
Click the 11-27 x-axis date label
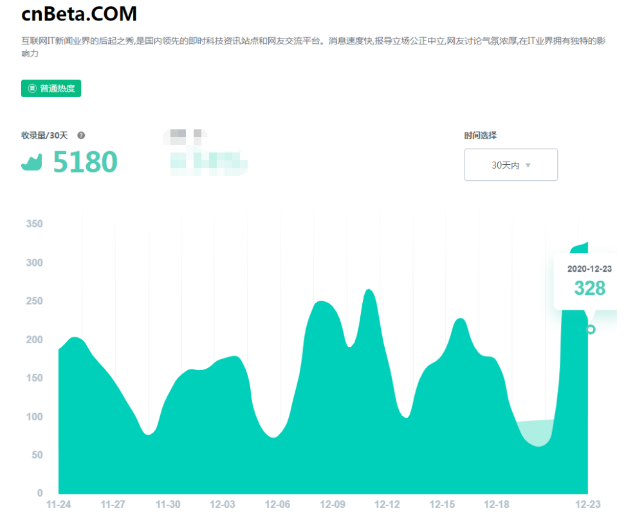coord(113,504)
